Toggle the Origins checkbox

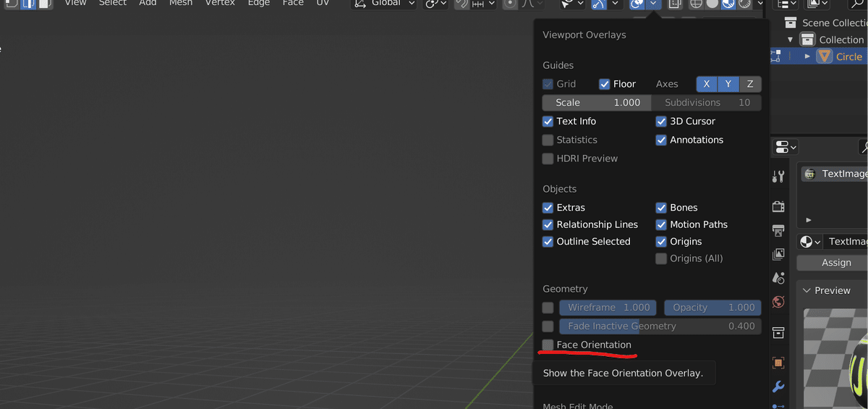pos(661,241)
